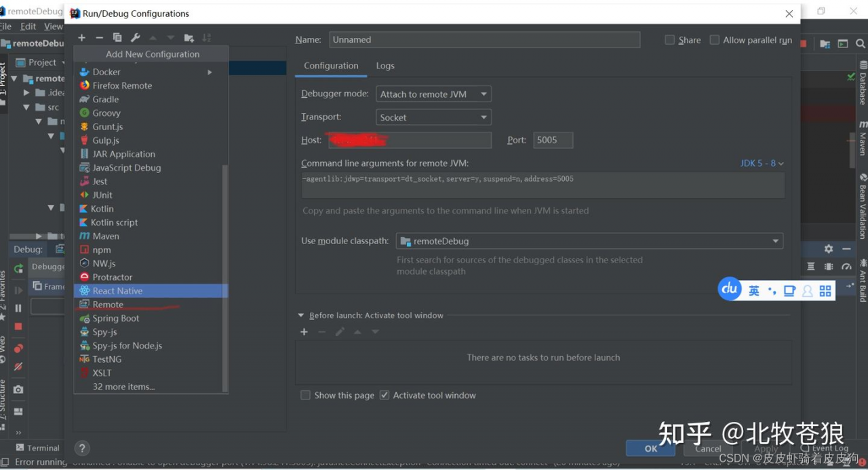Open Bean Validation side tool window
The image size is (868, 470).
tap(863, 205)
